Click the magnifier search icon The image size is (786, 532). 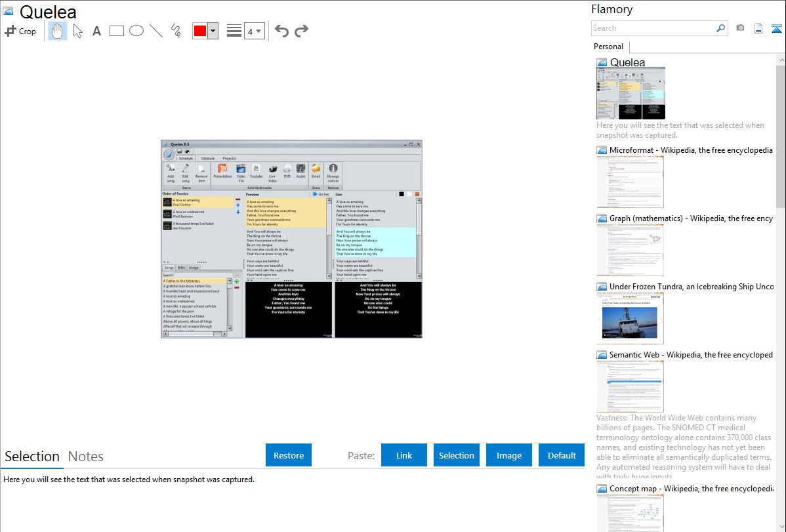[721, 28]
